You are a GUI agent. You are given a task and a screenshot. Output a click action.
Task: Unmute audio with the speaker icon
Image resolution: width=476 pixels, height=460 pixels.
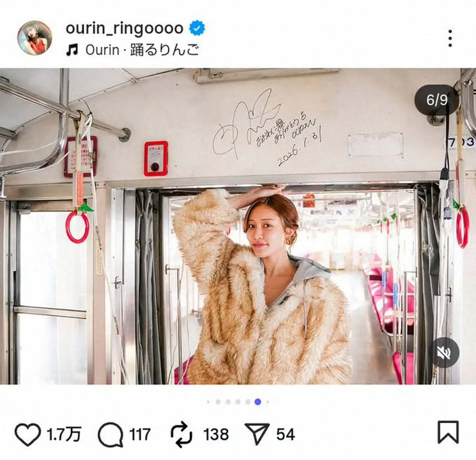coord(444,353)
